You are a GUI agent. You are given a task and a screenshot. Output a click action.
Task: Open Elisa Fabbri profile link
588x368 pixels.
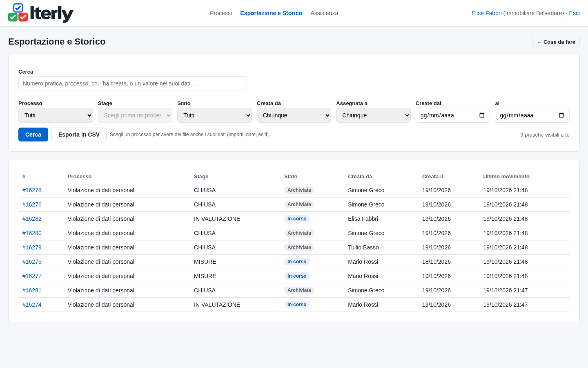pos(486,13)
